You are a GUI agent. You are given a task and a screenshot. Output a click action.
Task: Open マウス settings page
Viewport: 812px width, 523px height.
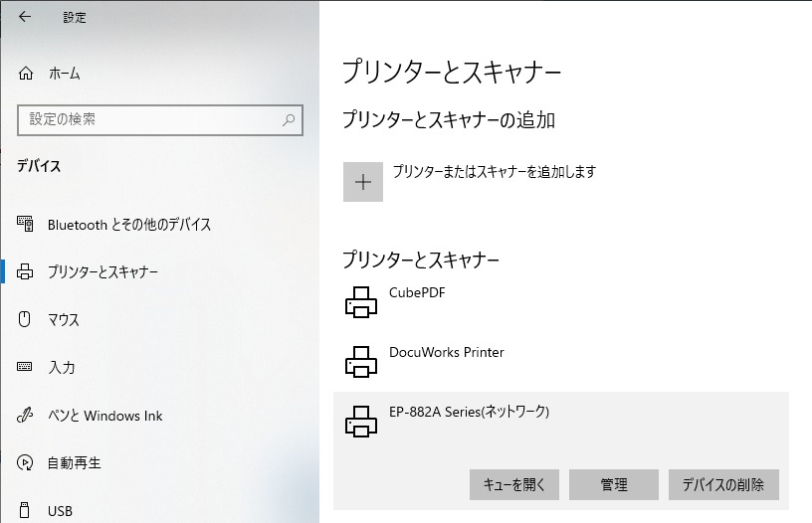tap(63, 320)
